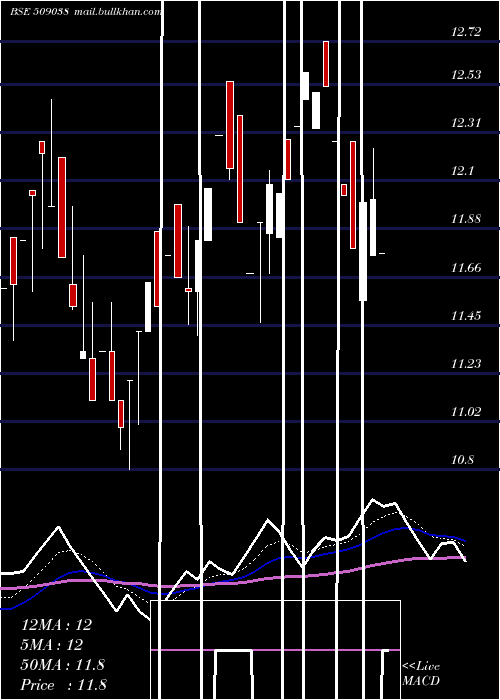
Task: Click the 12.53 price axis label
Action: pyautogui.click(x=466, y=75)
